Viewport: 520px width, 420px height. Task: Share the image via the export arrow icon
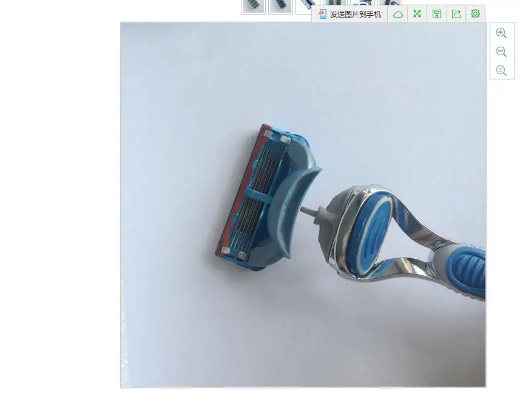(x=456, y=14)
